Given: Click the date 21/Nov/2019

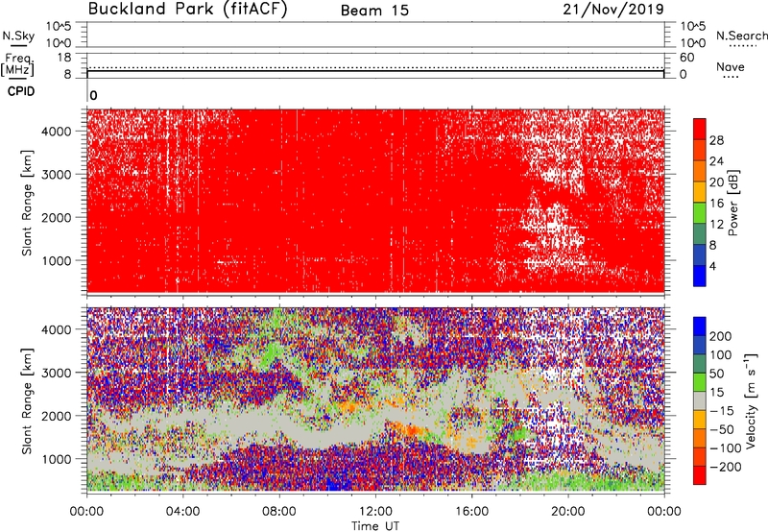Looking at the screenshot, I should pos(613,10).
